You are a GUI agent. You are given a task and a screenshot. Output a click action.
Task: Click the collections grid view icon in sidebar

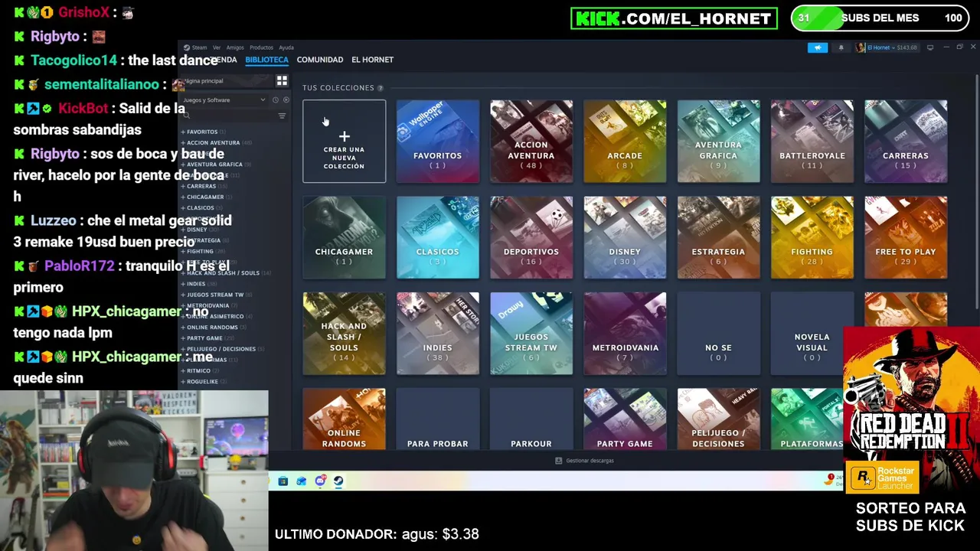pos(282,81)
